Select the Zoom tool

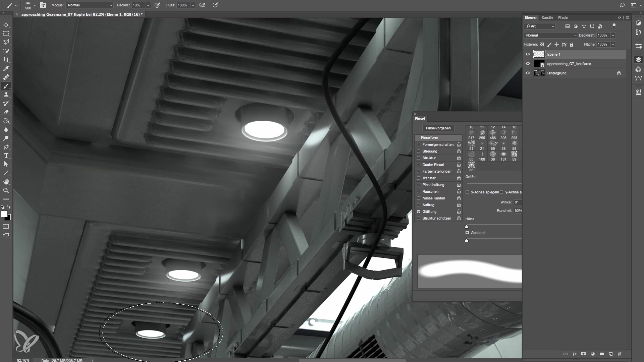[6, 190]
